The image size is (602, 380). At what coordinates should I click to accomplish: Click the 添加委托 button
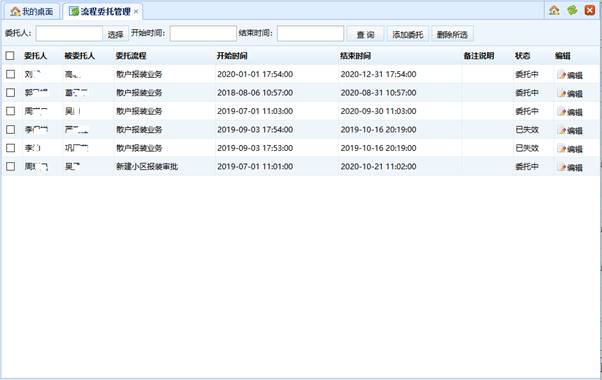[x=407, y=34]
